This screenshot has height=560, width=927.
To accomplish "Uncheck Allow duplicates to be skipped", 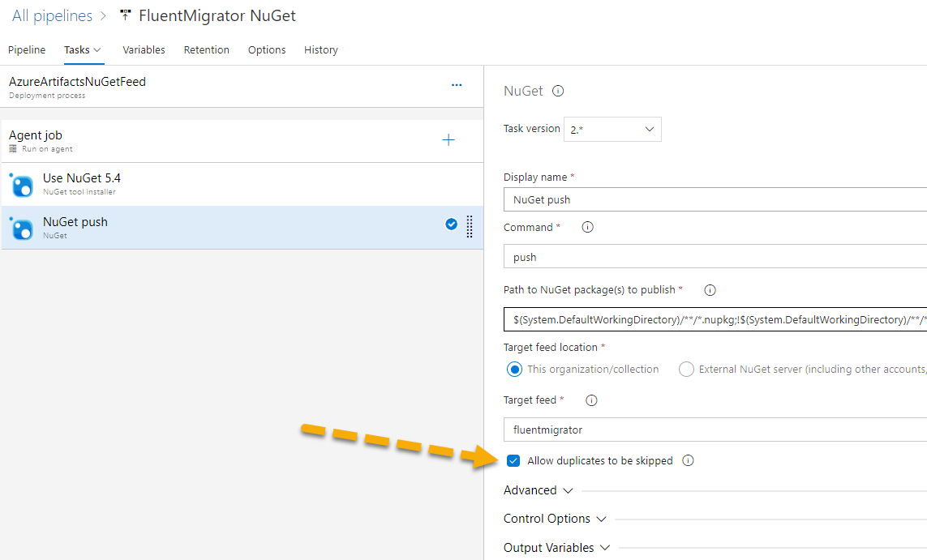I will [513, 460].
